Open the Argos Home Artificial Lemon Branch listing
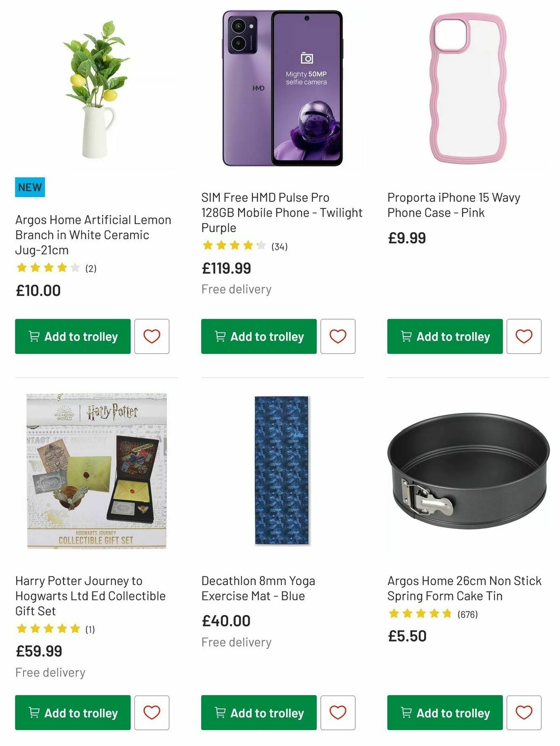Image resolution: width=560 pixels, height=746 pixels. tap(93, 235)
